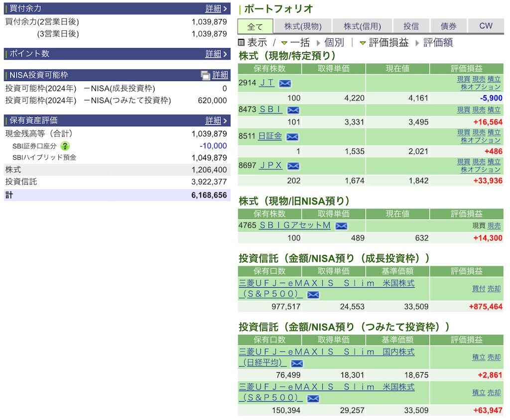Click SBIハイブリッド預金 amount 1,049,879
This screenshot has height=420, width=510.
click(209, 158)
